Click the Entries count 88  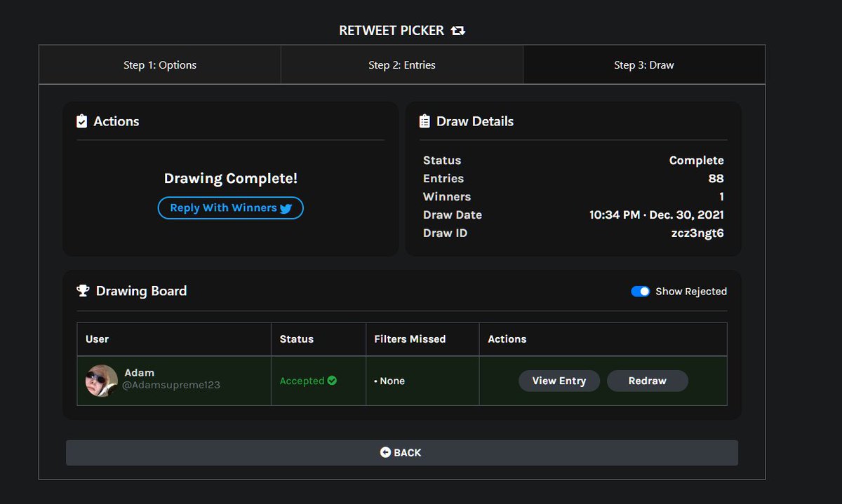716,178
